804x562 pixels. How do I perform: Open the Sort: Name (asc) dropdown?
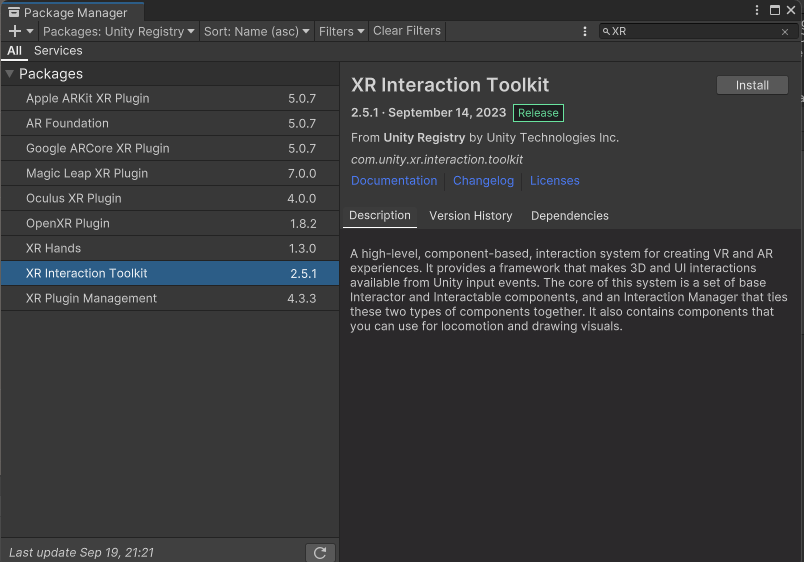pyautogui.click(x=256, y=31)
